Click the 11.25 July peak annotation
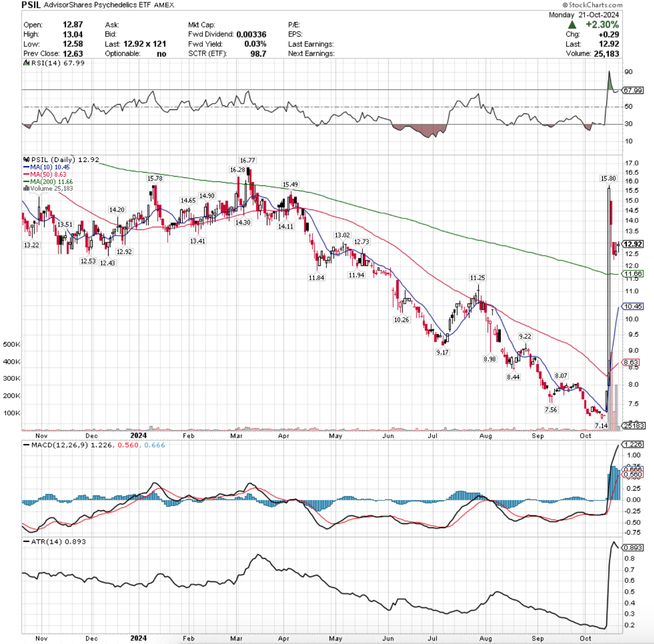654x644 pixels. click(x=477, y=278)
